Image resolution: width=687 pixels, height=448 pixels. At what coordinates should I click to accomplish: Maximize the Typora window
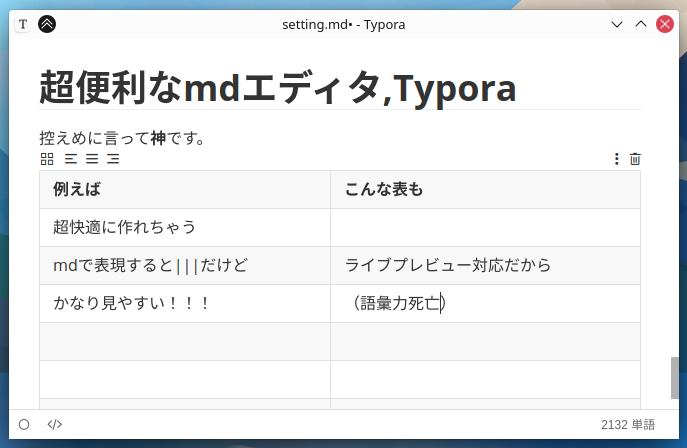[x=641, y=24]
